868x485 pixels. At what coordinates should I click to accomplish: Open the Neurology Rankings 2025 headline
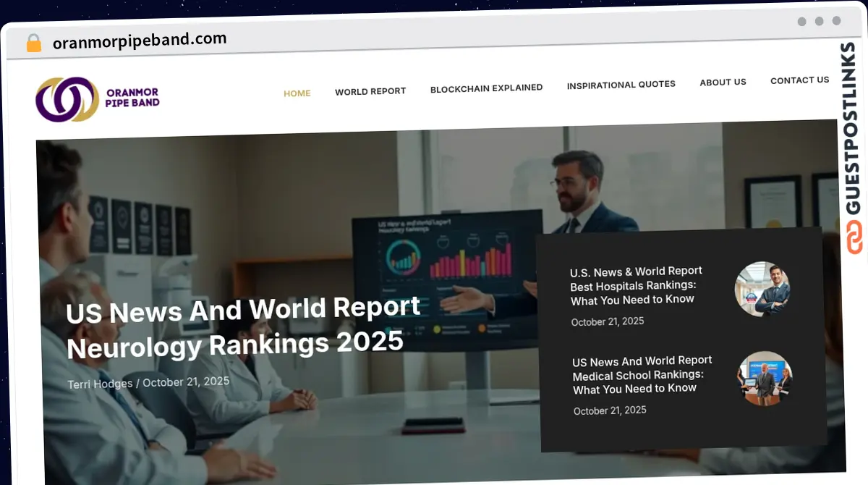click(244, 327)
